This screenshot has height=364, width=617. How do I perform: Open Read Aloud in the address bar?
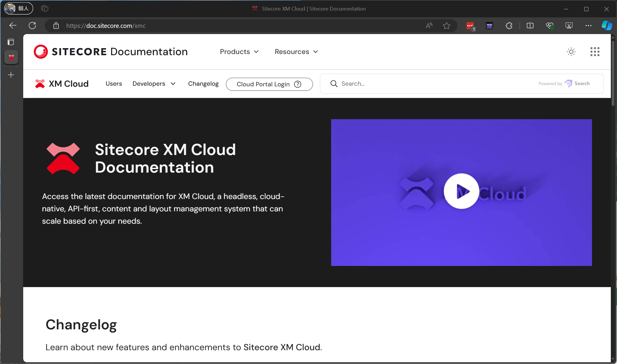click(x=429, y=26)
